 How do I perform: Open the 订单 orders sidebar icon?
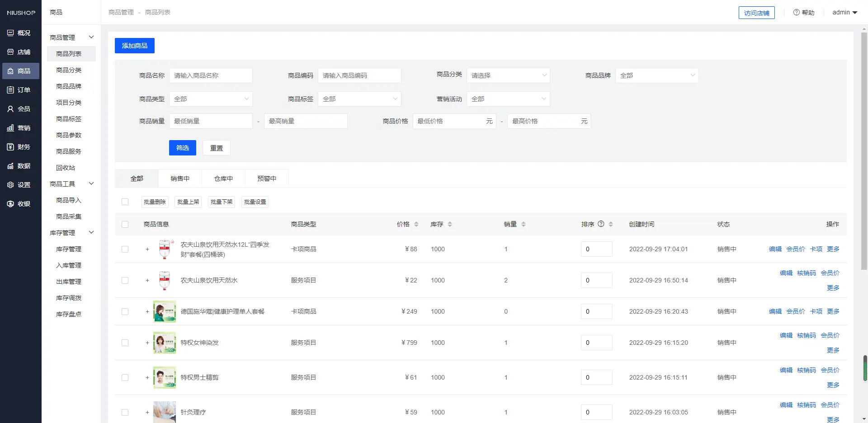(x=10, y=90)
